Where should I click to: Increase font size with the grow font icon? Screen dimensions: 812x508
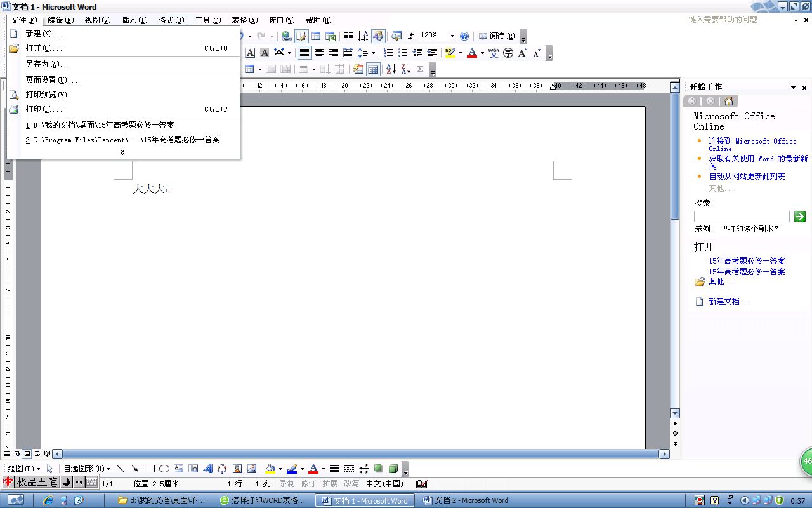pyautogui.click(x=522, y=53)
